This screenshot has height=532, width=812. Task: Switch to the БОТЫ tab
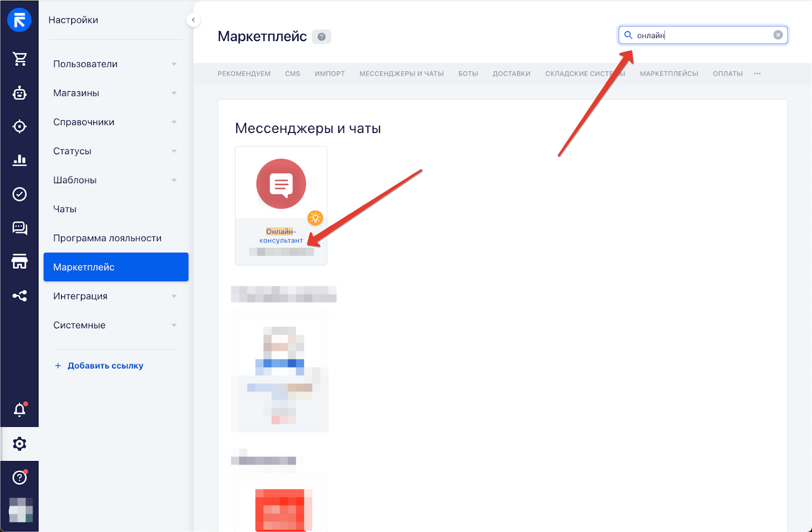[x=468, y=73]
